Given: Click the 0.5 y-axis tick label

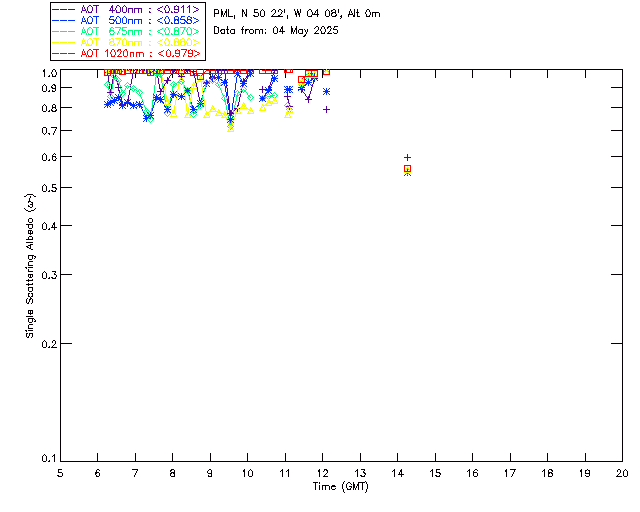Looking at the screenshot, I should (49, 188).
